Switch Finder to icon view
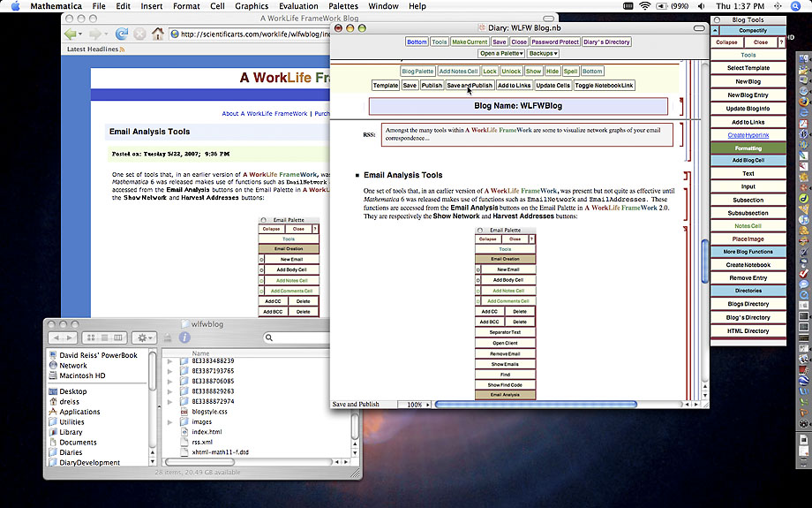Image resolution: width=812 pixels, height=508 pixels. (91, 337)
